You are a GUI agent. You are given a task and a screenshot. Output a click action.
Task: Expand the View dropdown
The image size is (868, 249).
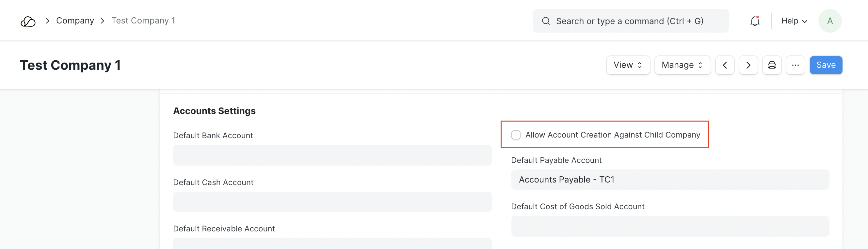[628, 65]
